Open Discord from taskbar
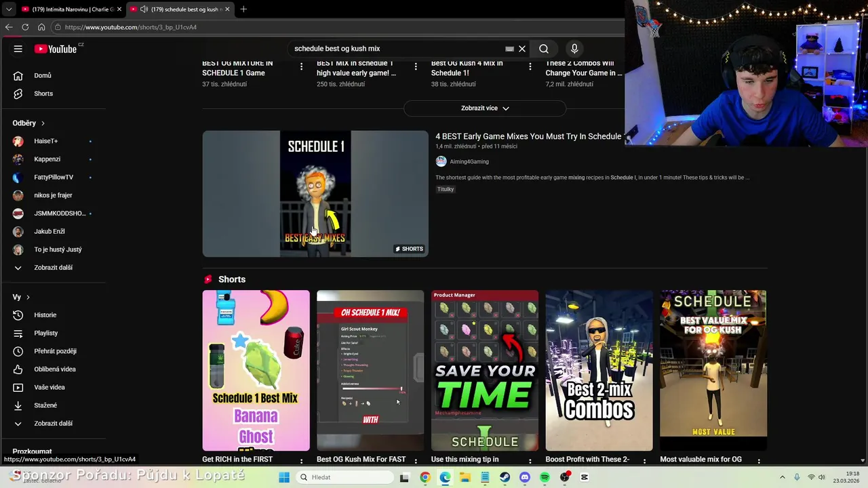The height and width of the screenshot is (488, 868). [x=524, y=477]
